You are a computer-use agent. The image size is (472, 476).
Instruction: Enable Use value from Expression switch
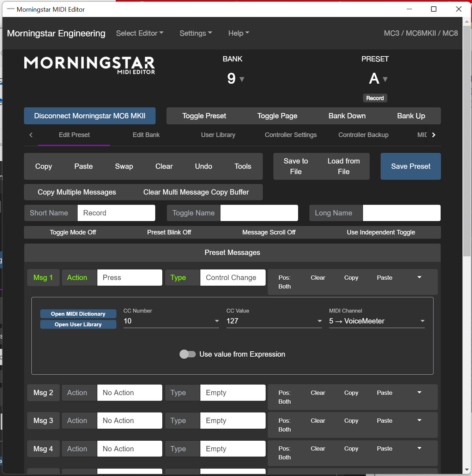[188, 354]
